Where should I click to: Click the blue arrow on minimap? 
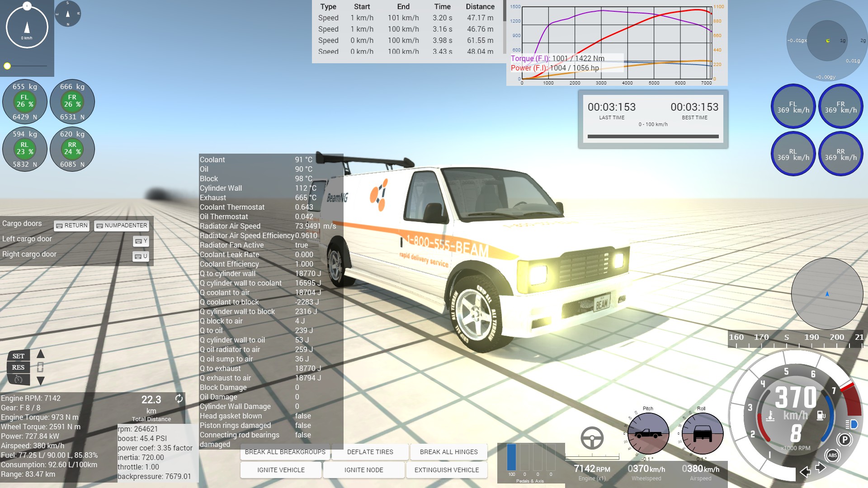(x=827, y=294)
